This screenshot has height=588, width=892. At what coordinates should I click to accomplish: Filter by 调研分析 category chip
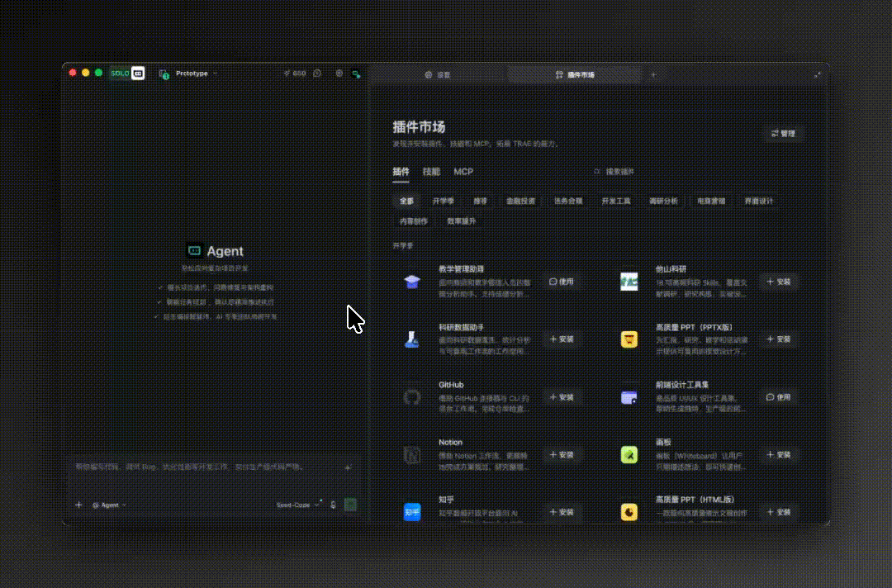[x=664, y=202]
